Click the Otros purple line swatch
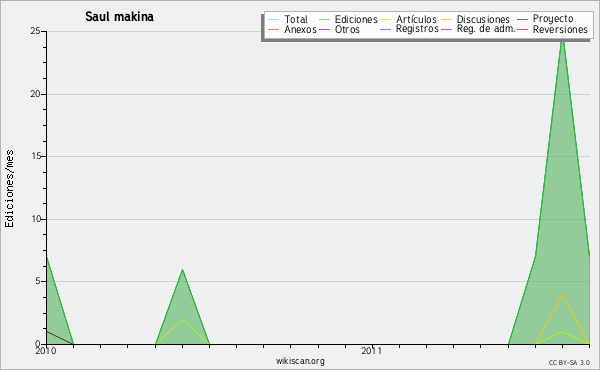Screen dimensions: 600x370 (324, 30)
